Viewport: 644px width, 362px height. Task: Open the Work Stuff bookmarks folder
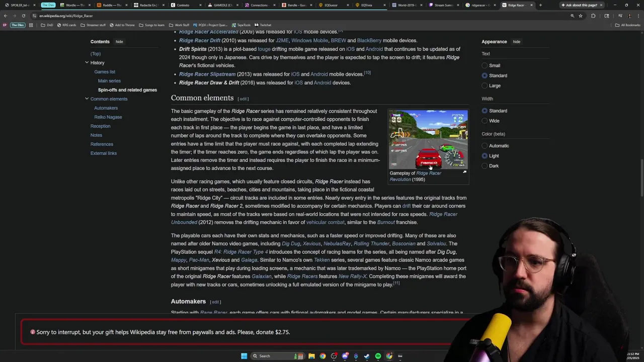tap(179, 25)
